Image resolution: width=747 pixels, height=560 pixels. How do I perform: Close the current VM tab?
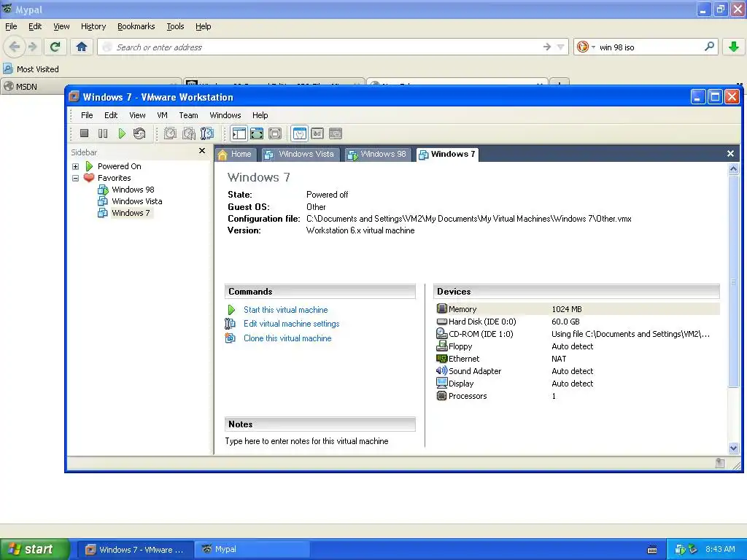730,154
